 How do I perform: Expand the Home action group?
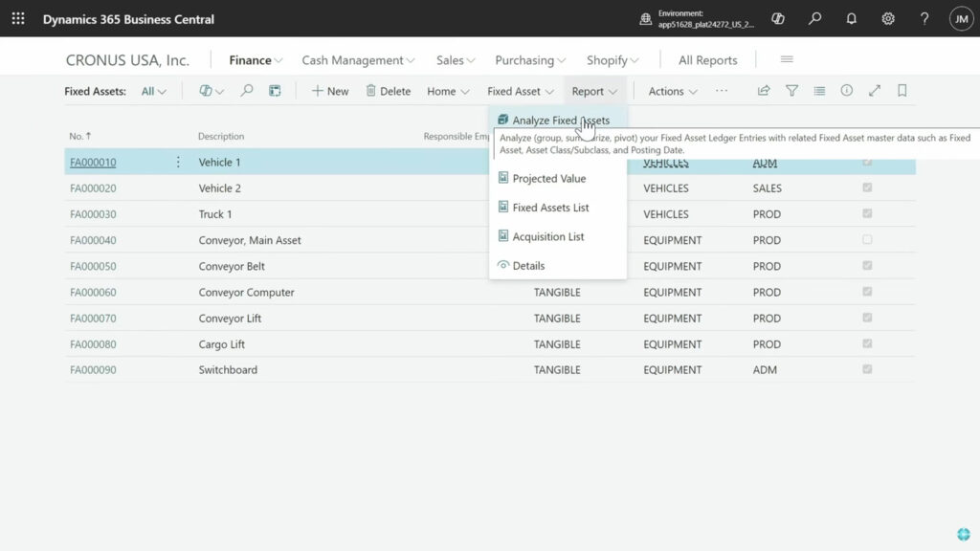(448, 91)
